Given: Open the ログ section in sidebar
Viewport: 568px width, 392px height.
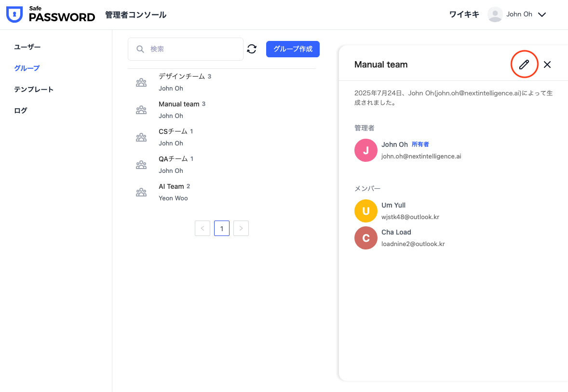Looking at the screenshot, I should (x=21, y=110).
